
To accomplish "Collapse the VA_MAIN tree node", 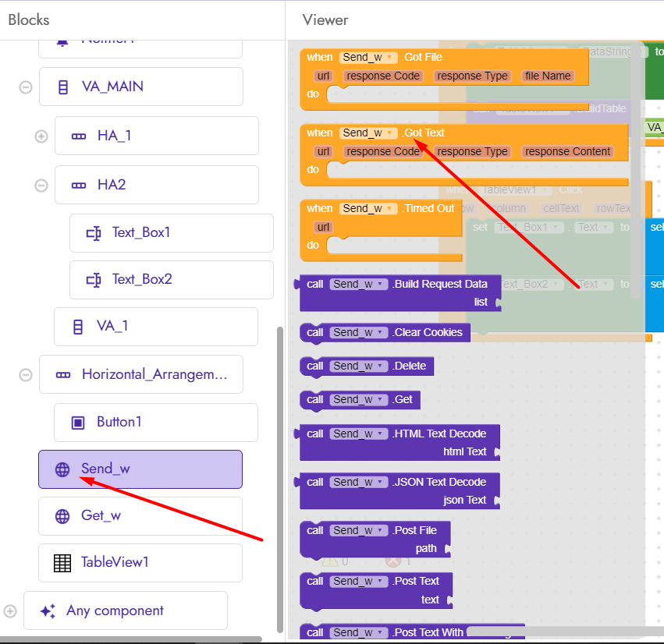I will [26, 87].
